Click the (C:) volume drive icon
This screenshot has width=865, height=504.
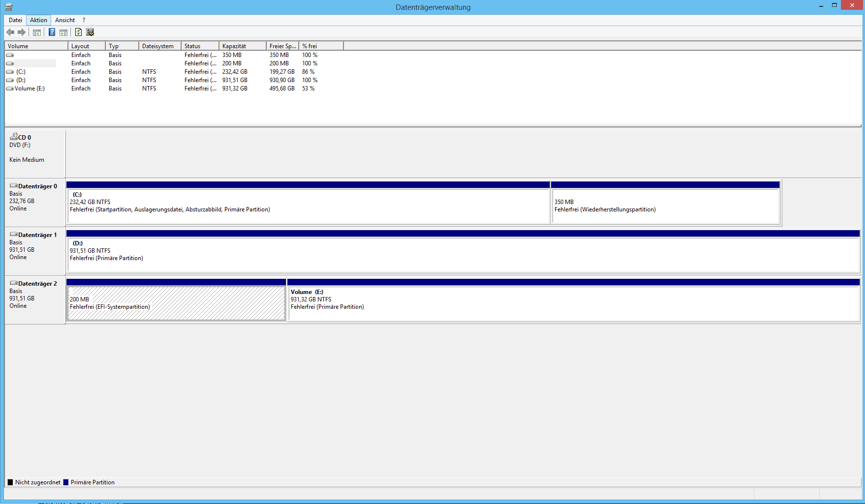click(10, 72)
